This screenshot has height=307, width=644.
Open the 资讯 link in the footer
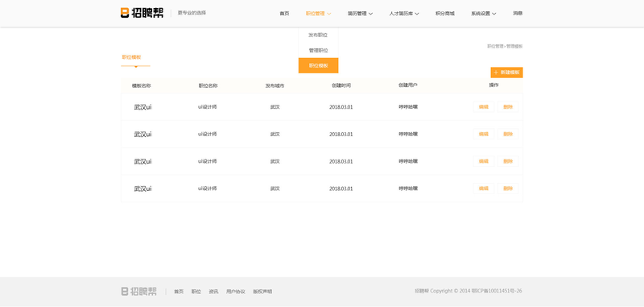pyautogui.click(x=213, y=292)
